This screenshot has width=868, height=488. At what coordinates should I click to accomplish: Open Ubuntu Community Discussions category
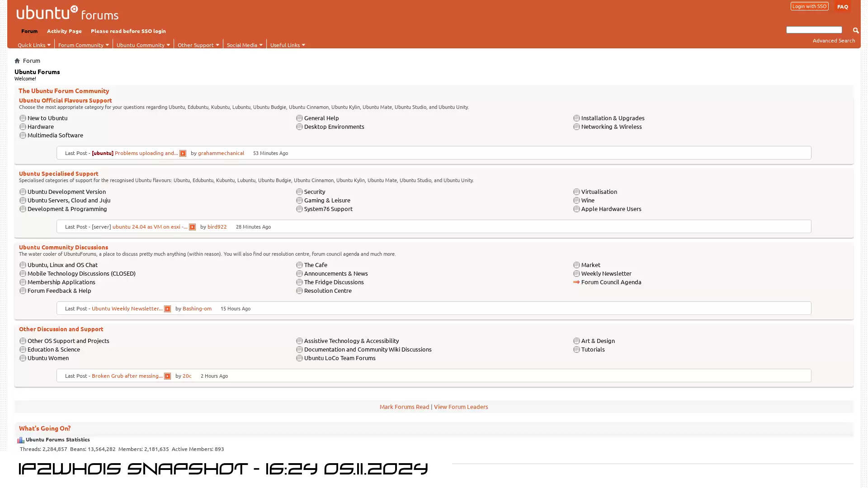click(64, 248)
